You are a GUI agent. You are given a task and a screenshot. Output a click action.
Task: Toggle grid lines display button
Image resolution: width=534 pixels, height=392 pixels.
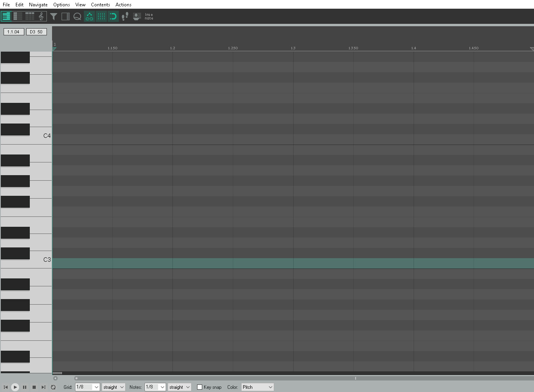pyautogui.click(x=101, y=16)
